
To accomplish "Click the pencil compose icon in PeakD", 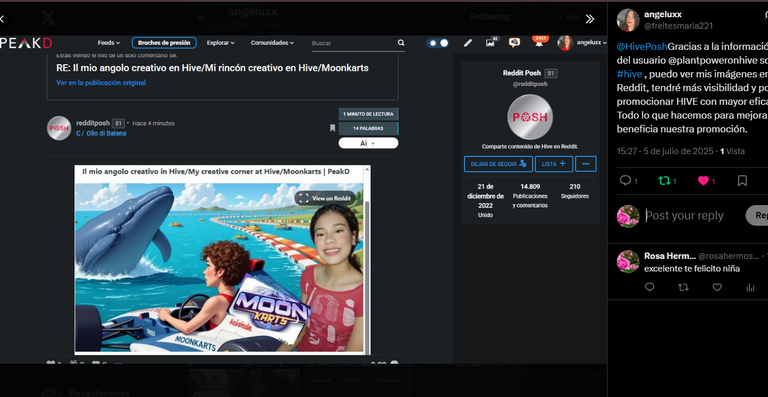I will (468, 43).
